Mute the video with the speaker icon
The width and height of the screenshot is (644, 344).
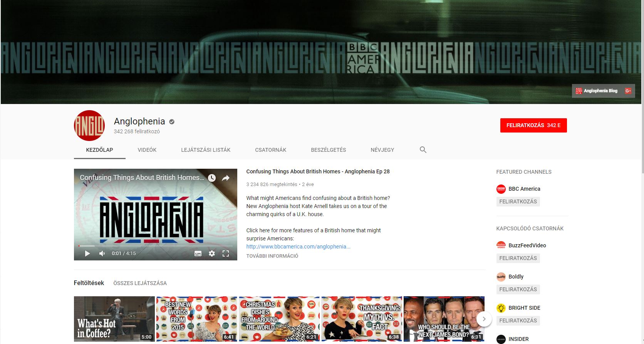[x=102, y=253]
